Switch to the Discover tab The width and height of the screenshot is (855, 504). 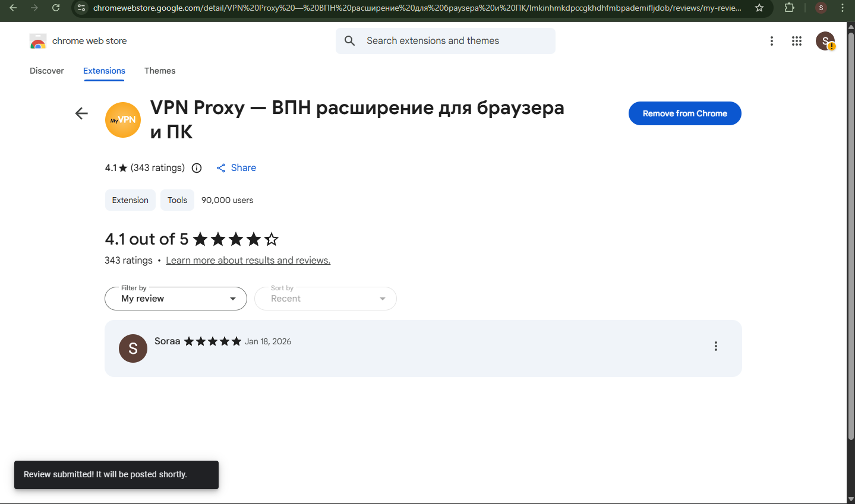pos(47,71)
